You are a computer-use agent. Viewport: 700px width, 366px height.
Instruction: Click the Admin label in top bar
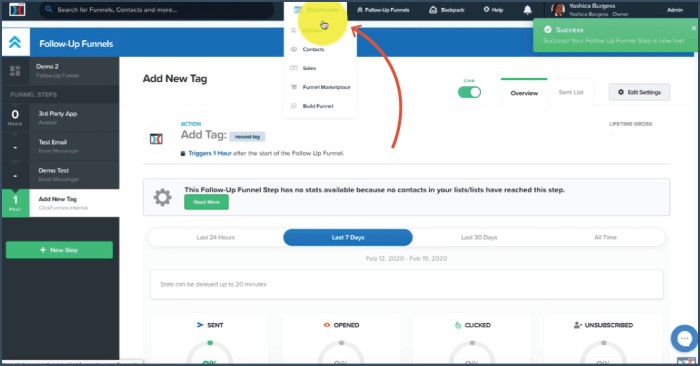click(x=675, y=9)
